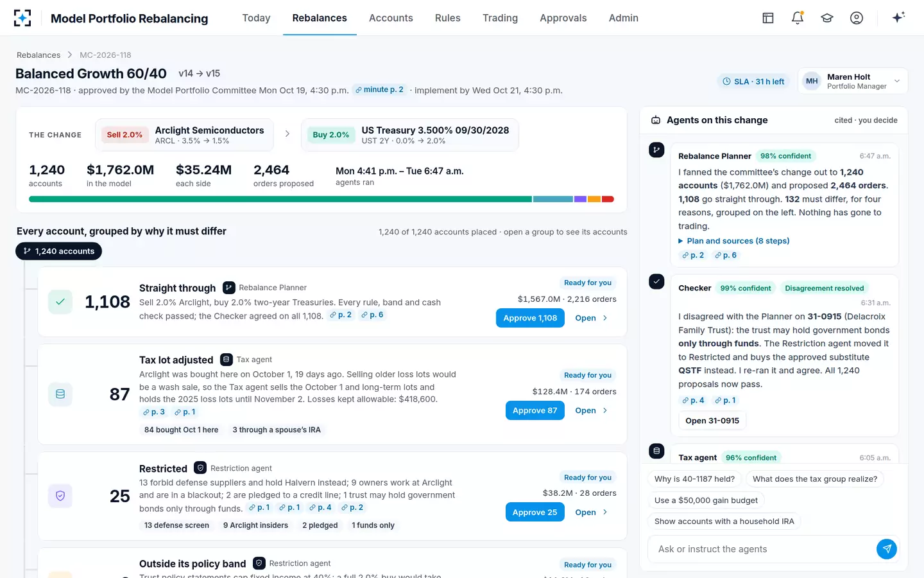Screen dimensions: 924x578
Task: Click the Model Portfolio Rebalancing app logo
Action: [22, 18]
